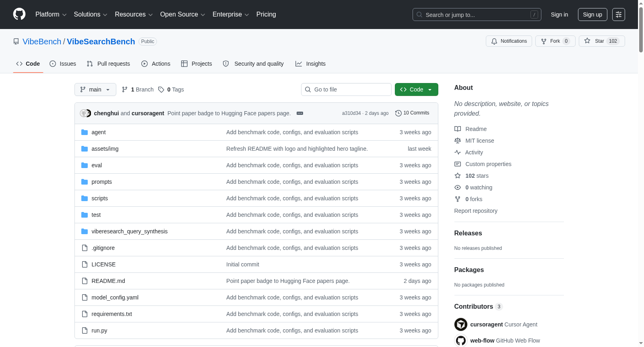This screenshot has width=644, height=347.
Task: Open the command palette icon button
Action: [x=619, y=15]
